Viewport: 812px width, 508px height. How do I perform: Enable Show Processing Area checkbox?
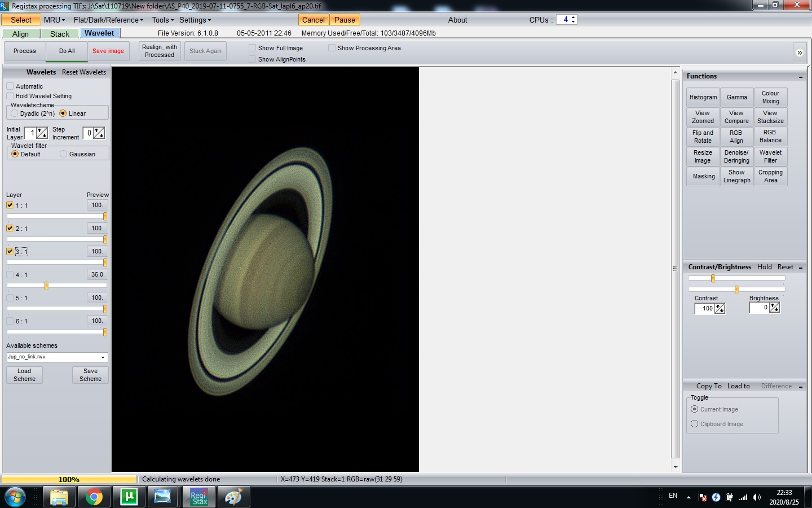click(x=332, y=48)
